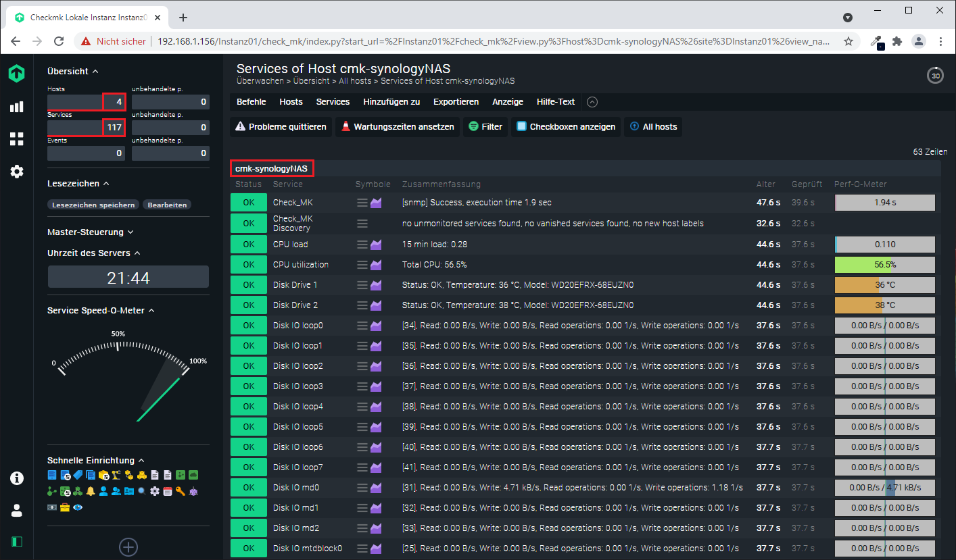This screenshot has height=560, width=956.
Task: Open the User profile icon in the sidebar
Action: 16,510
